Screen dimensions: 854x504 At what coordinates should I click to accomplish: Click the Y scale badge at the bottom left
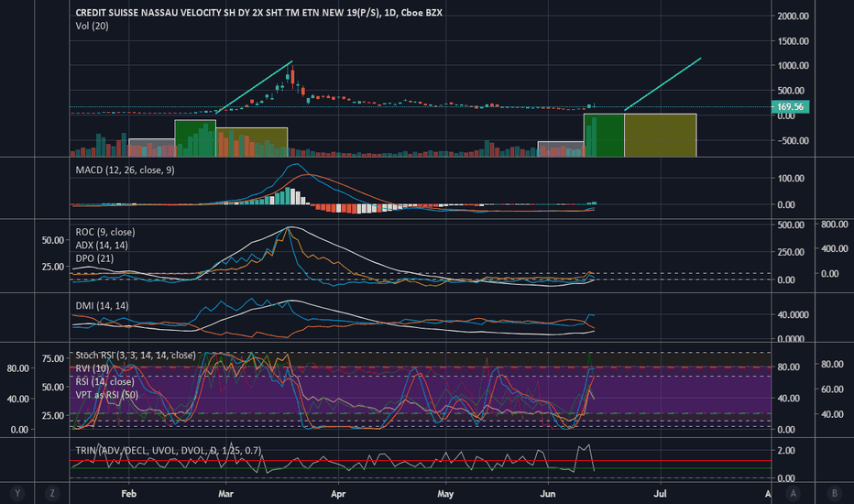(x=17, y=494)
